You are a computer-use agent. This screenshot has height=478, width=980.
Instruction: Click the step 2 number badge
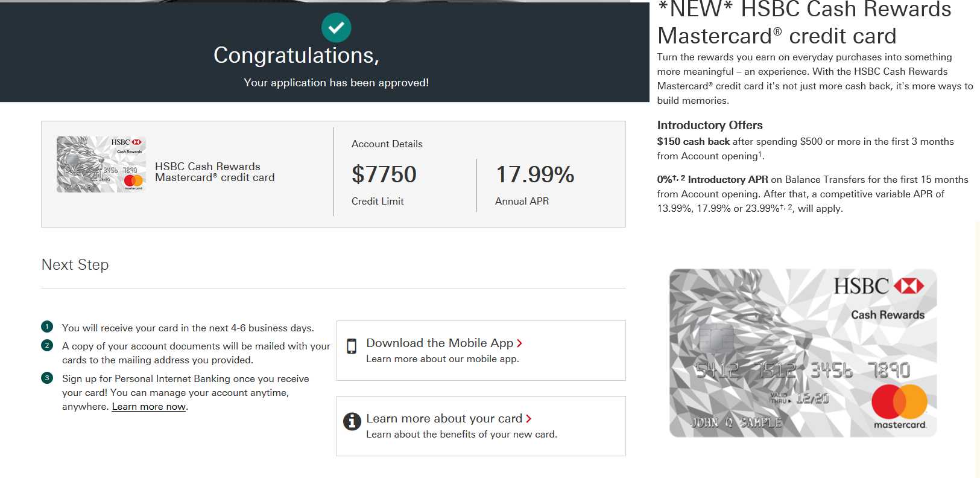[x=47, y=345]
